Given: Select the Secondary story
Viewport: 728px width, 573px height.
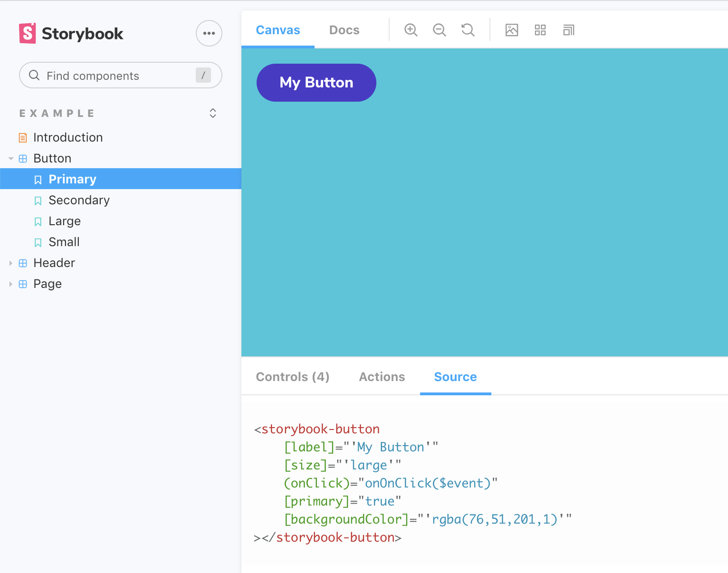Looking at the screenshot, I should pos(79,200).
